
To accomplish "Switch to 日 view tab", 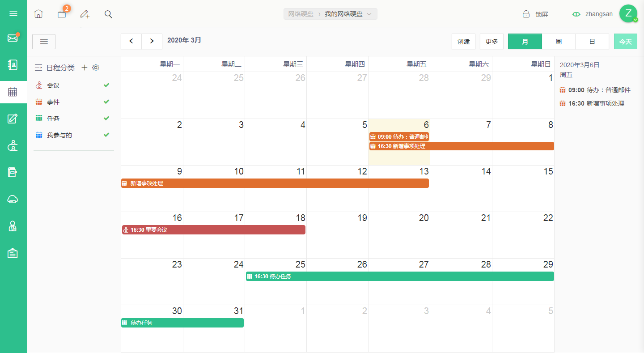I will click(592, 42).
